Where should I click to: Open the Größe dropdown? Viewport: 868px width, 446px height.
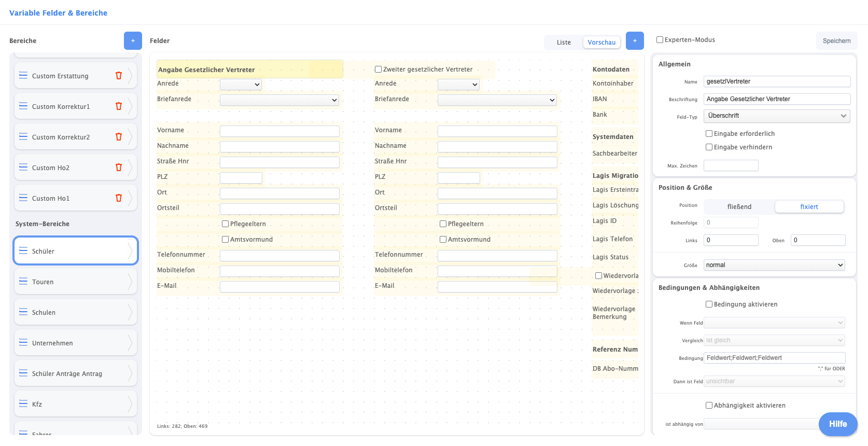pyautogui.click(x=774, y=265)
